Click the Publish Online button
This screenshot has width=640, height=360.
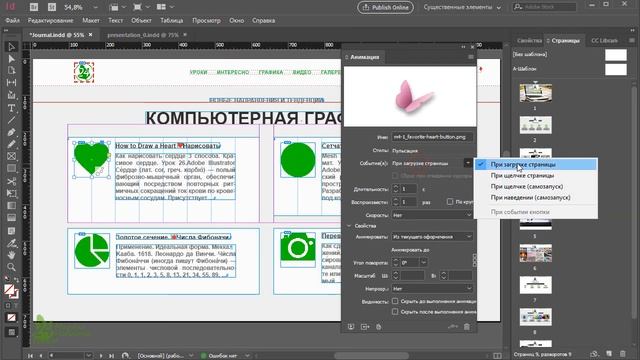pos(385,7)
